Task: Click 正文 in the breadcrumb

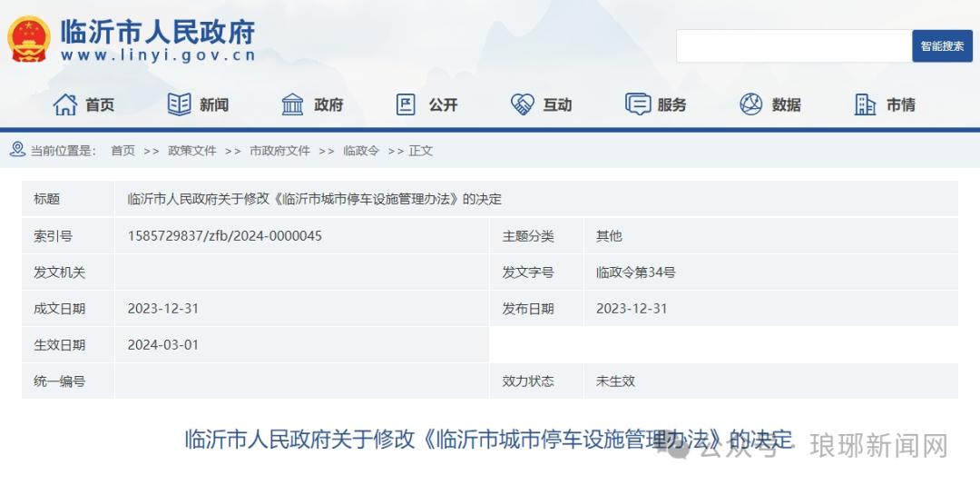Action: click(x=421, y=151)
